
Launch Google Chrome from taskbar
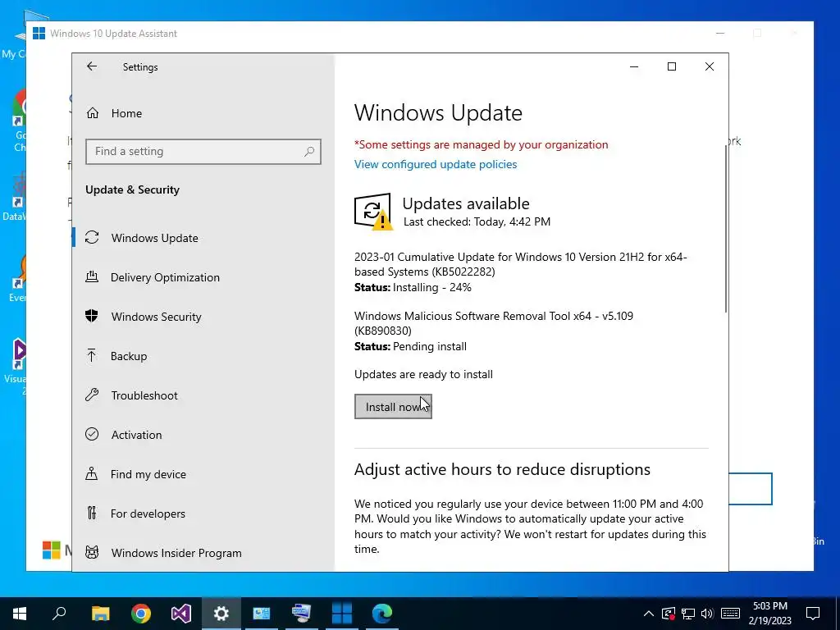click(x=141, y=614)
